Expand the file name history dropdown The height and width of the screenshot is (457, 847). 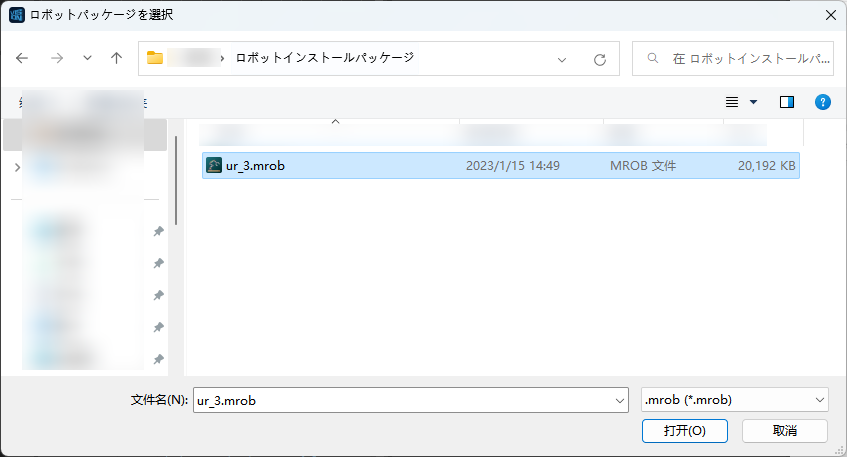(620, 401)
